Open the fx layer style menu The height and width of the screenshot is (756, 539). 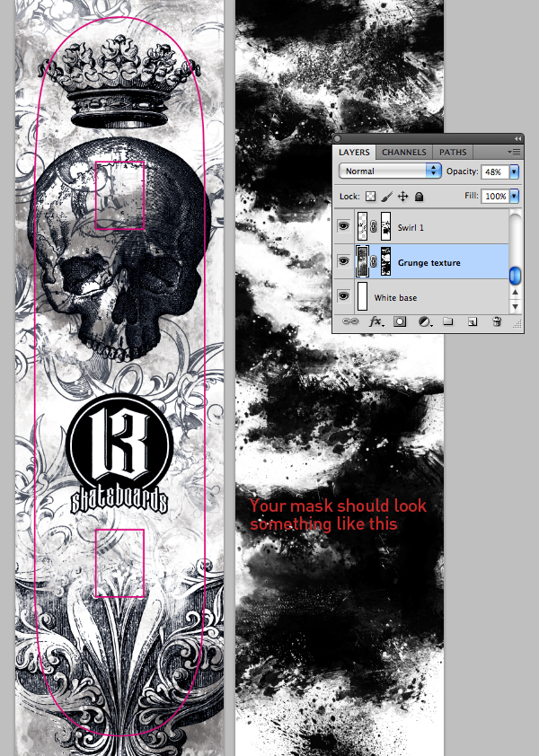tap(376, 321)
